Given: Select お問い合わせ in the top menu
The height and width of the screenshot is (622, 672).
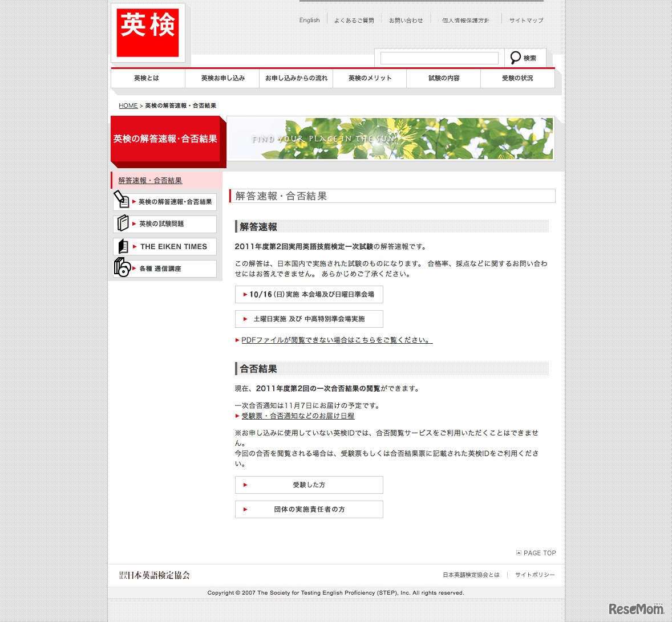Looking at the screenshot, I should coord(406,20).
